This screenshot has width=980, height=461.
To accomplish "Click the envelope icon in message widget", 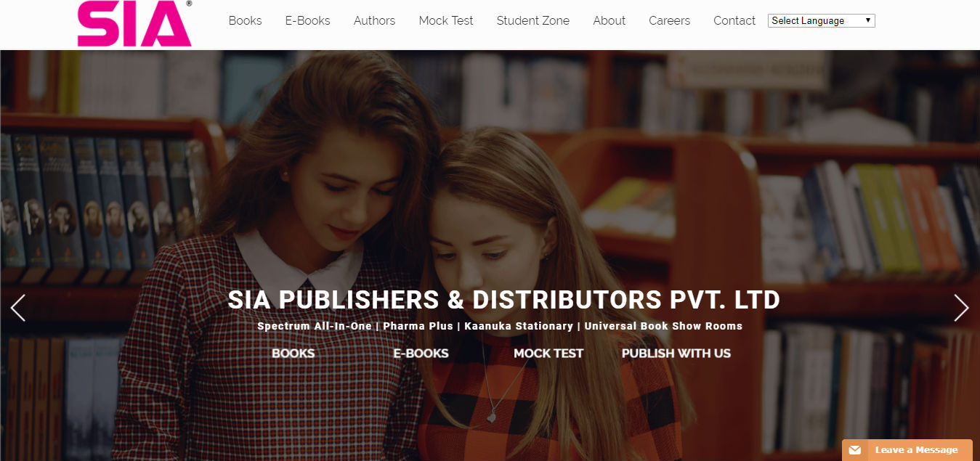I will (x=855, y=450).
